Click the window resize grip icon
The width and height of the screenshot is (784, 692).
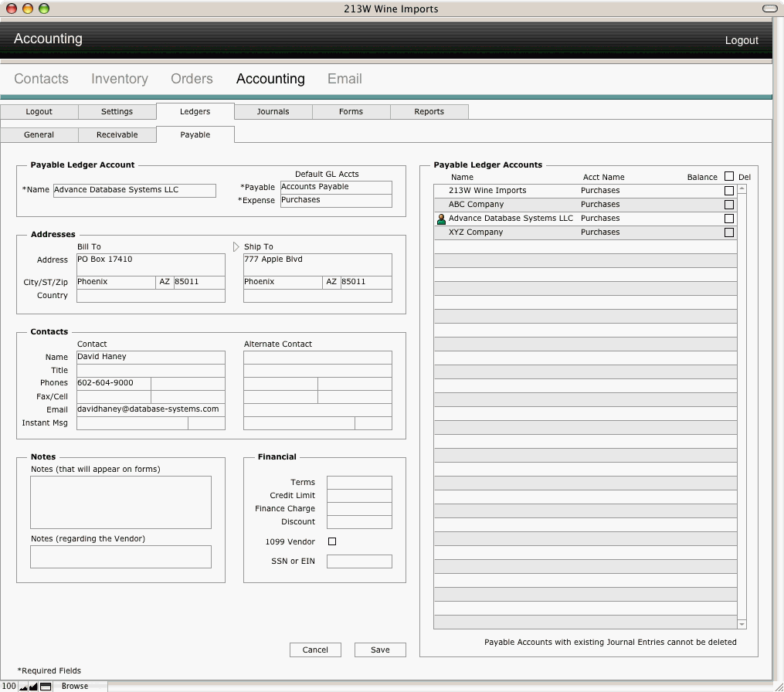[779, 687]
